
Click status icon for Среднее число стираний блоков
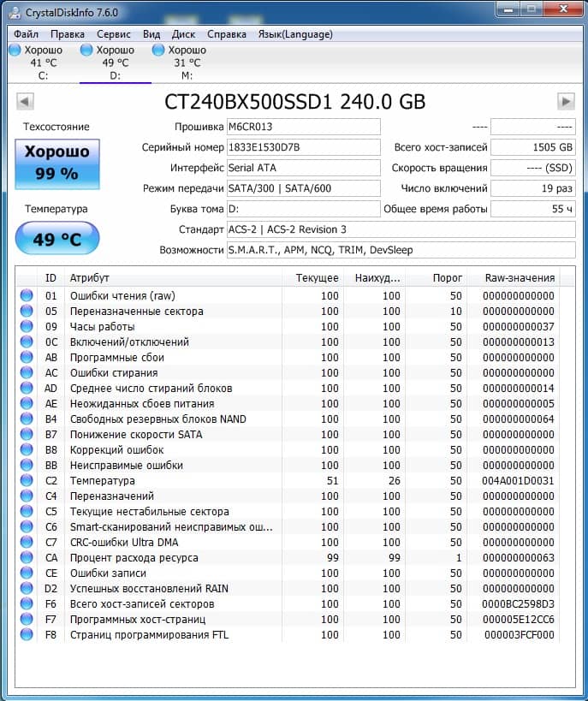click(27, 388)
